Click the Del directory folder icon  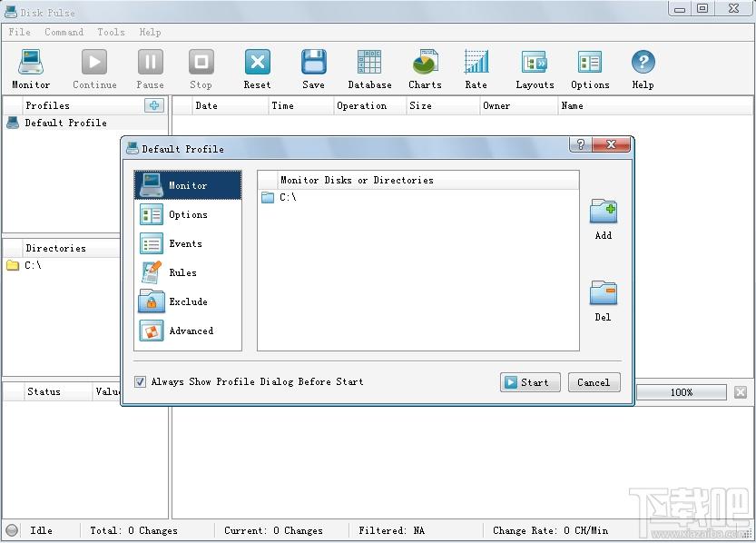[604, 292]
